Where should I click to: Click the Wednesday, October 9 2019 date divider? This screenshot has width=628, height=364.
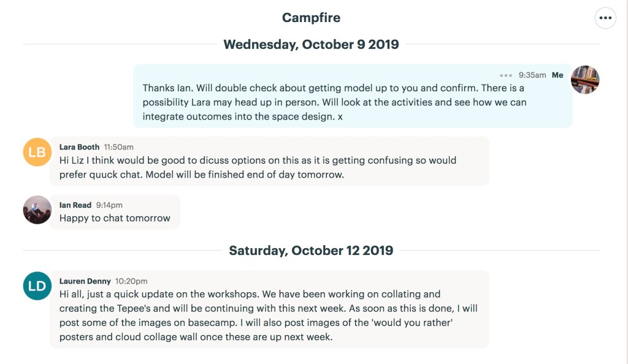point(311,45)
